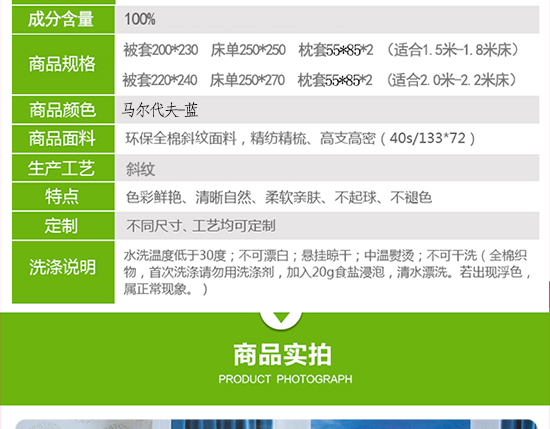This screenshot has height=429, width=550.
Task: Click the 定制 label cell
Action: coord(63,226)
